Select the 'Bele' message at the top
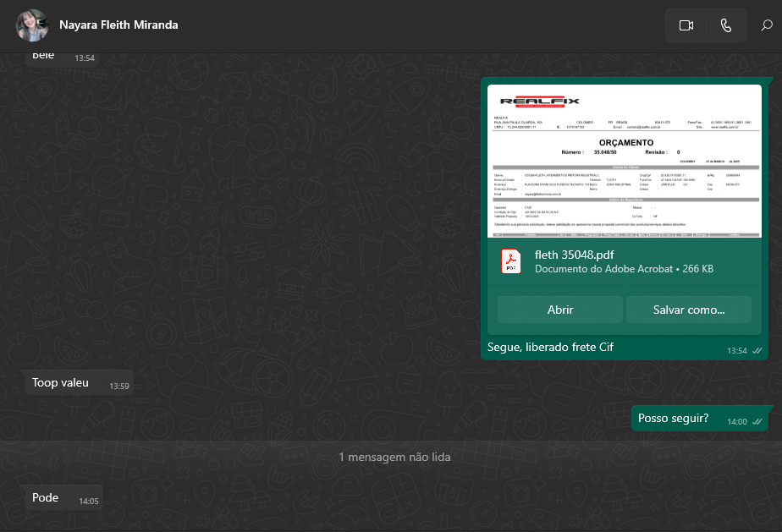Image resolution: width=782 pixels, height=532 pixels. 43,56
